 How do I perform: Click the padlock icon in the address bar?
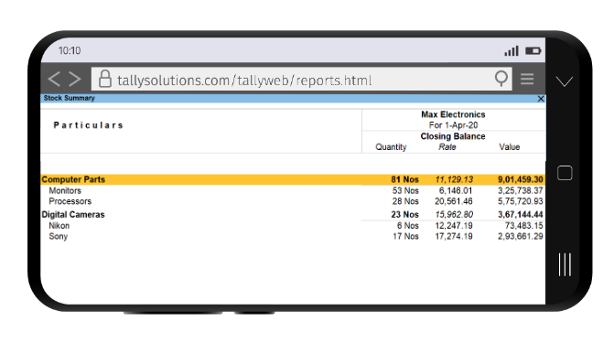105,79
